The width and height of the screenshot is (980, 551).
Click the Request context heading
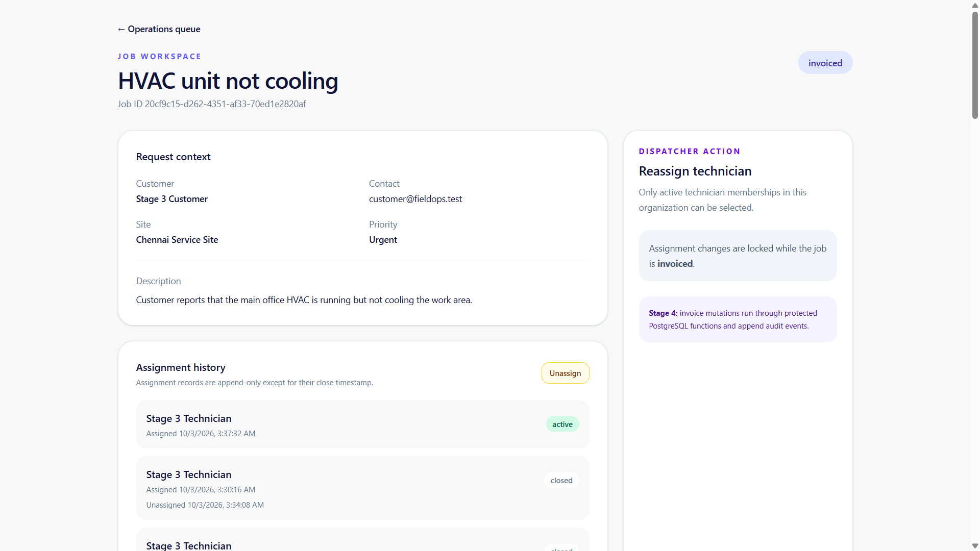(173, 157)
